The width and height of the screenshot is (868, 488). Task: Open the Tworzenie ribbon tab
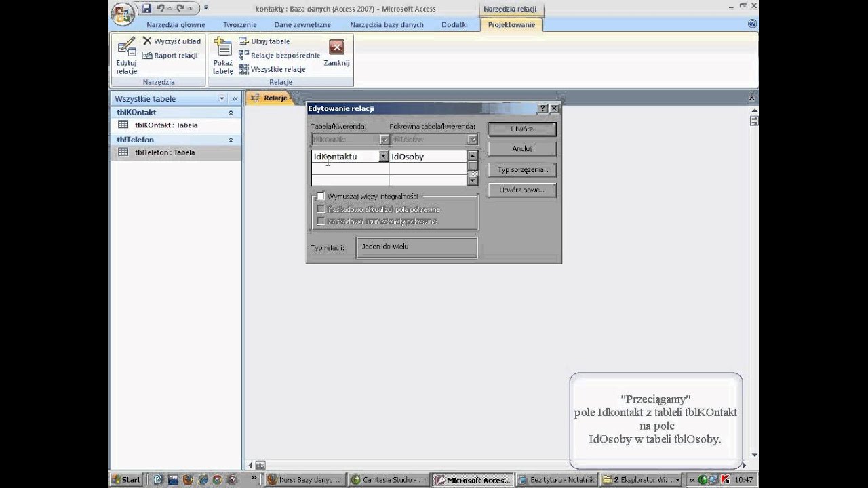tap(240, 25)
